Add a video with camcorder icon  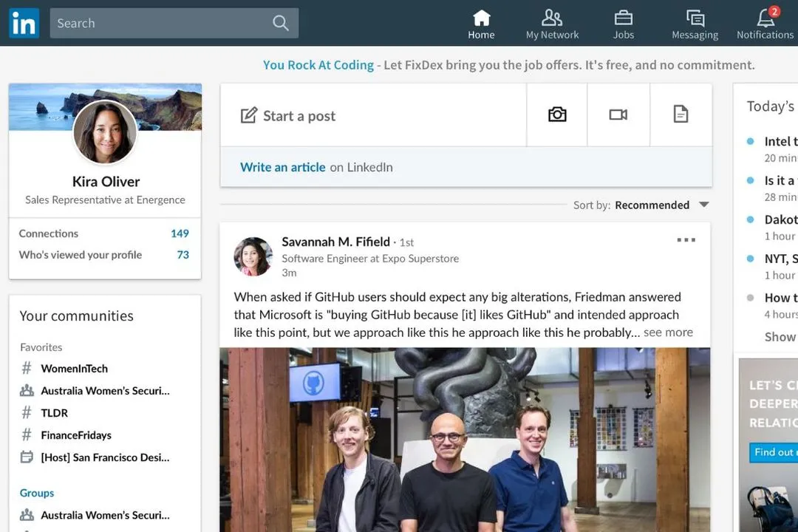tap(618, 115)
